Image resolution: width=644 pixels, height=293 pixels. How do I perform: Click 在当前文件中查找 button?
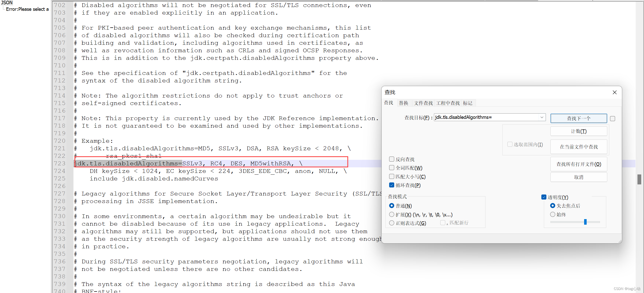[x=578, y=147]
